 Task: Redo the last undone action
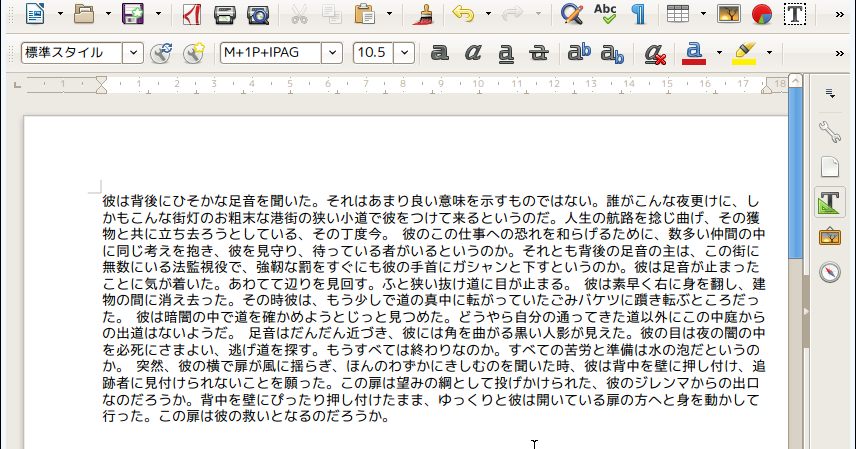512,14
